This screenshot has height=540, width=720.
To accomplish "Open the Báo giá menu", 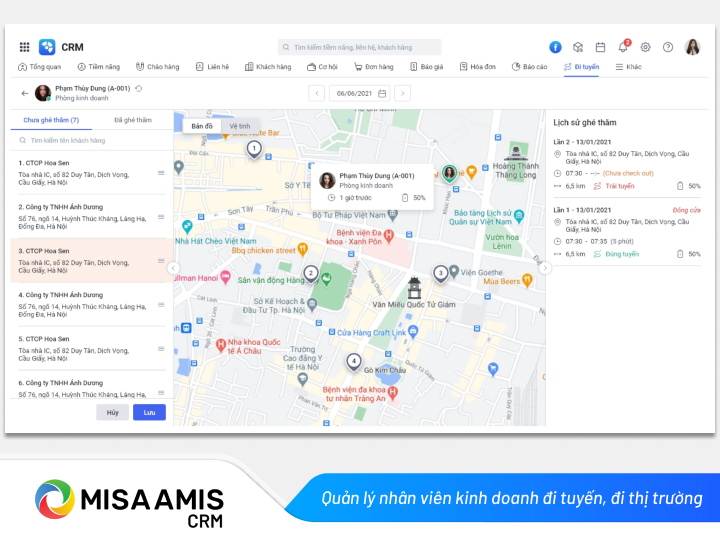I will click(x=427, y=67).
